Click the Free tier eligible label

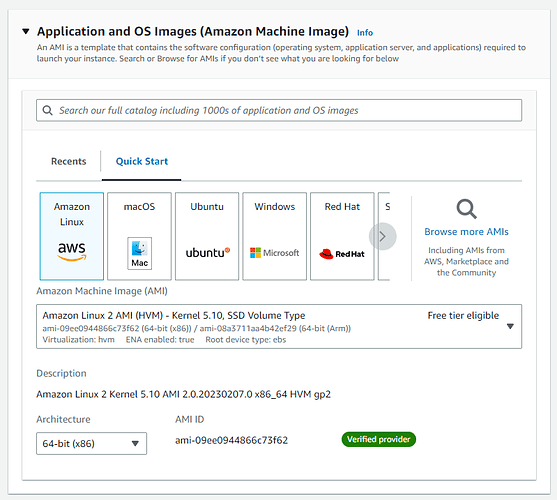[463, 315]
